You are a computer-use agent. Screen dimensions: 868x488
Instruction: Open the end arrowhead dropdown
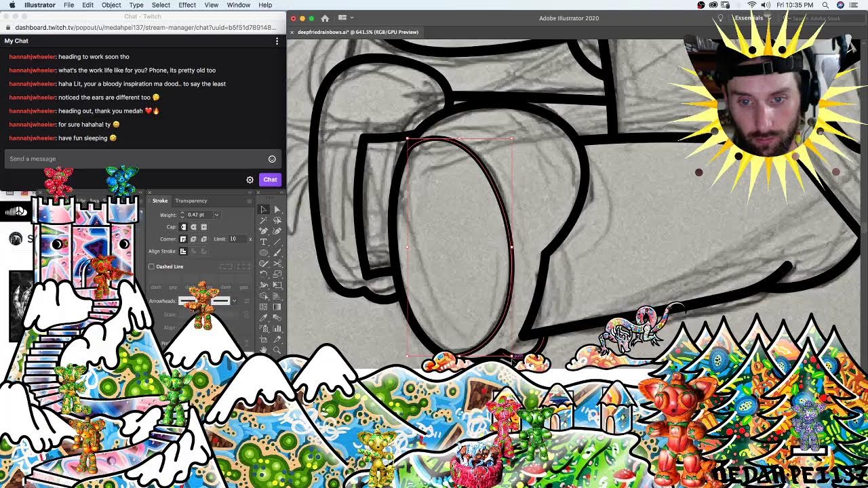click(235, 300)
